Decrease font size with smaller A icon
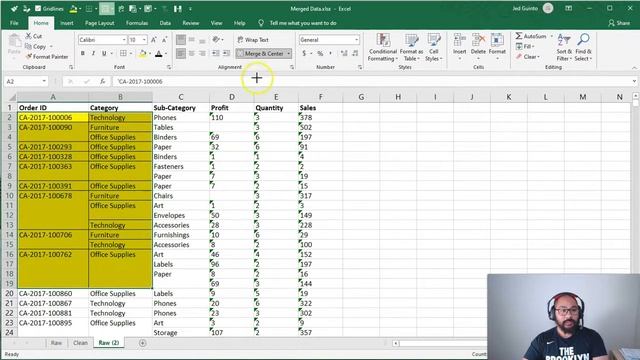 [164, 40]
